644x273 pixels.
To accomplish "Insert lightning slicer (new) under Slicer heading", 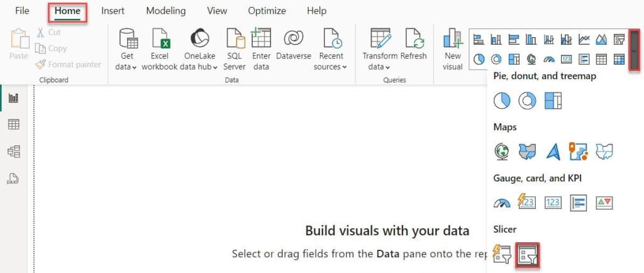I will (502, 255).
